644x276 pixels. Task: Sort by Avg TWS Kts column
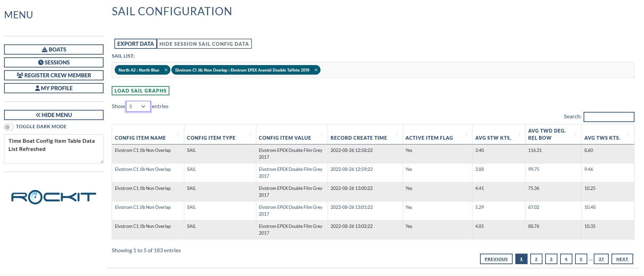coord(608,134)
